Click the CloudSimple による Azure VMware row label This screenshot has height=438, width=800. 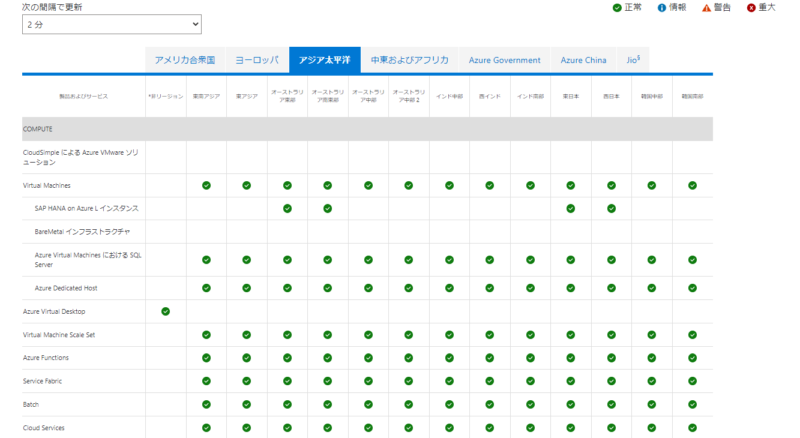point(81,157)
